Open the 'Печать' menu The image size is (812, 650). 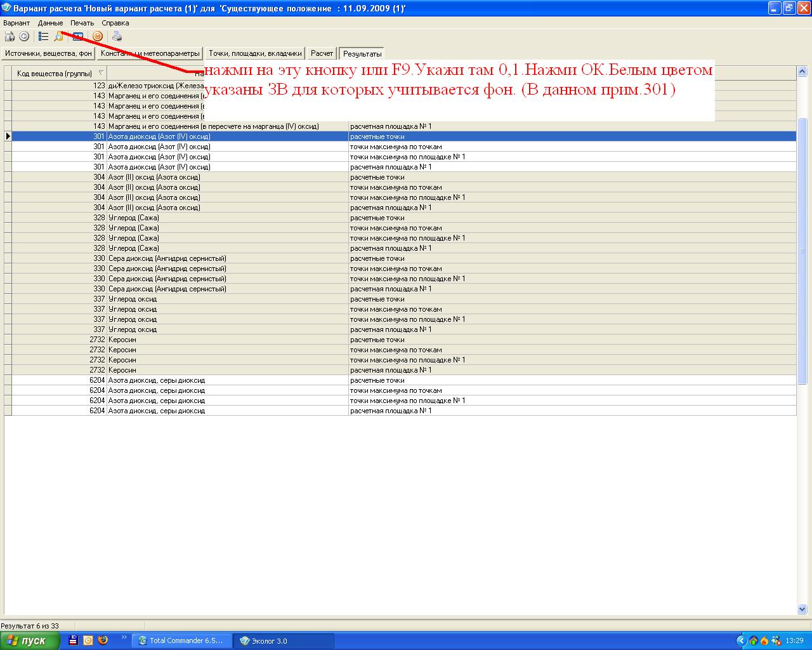tap(82, 23)
